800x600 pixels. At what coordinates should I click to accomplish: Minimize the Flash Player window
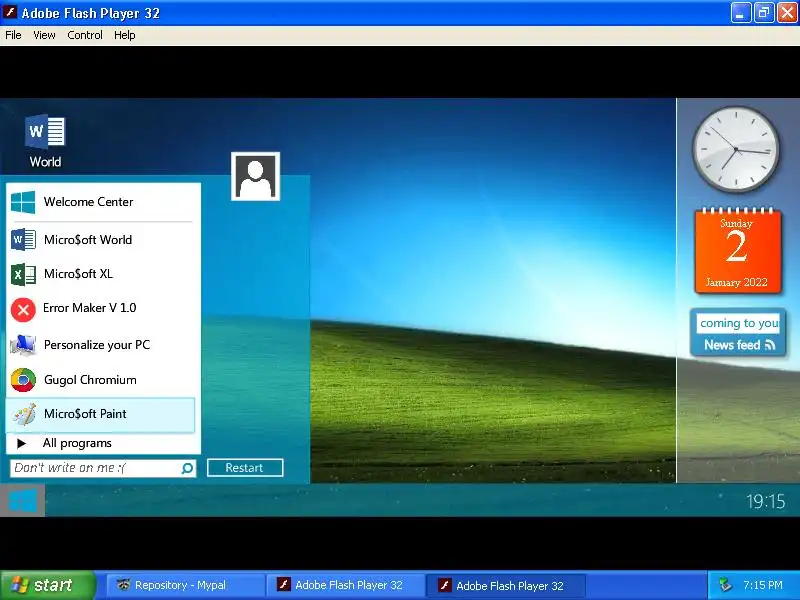(741, 13)
